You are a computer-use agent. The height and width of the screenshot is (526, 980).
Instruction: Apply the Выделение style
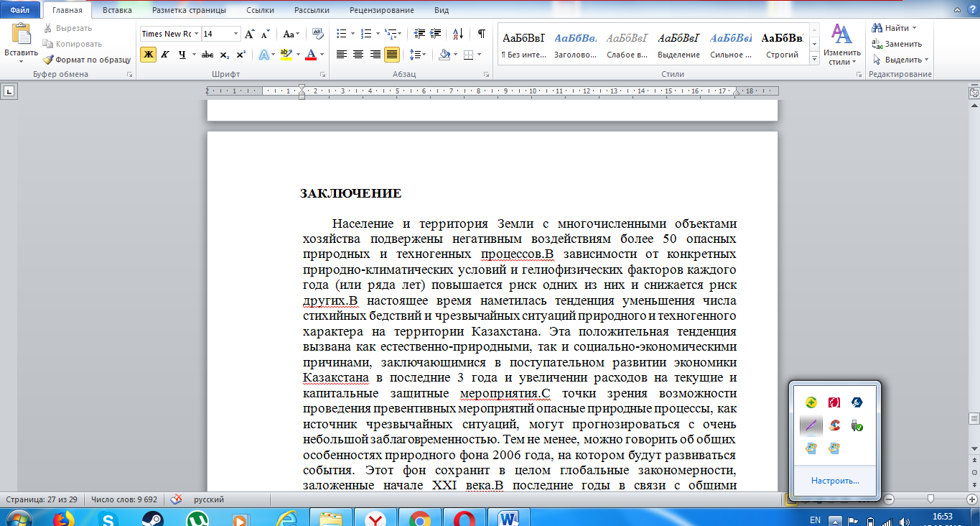(678, 45)
